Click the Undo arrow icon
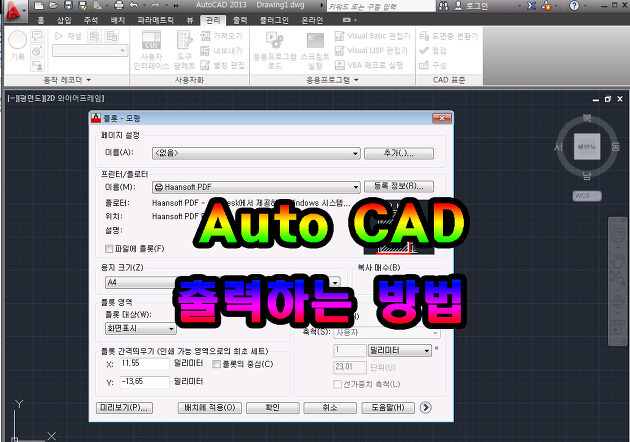Viewport: 630px width, 442px height. coord(135,6)
